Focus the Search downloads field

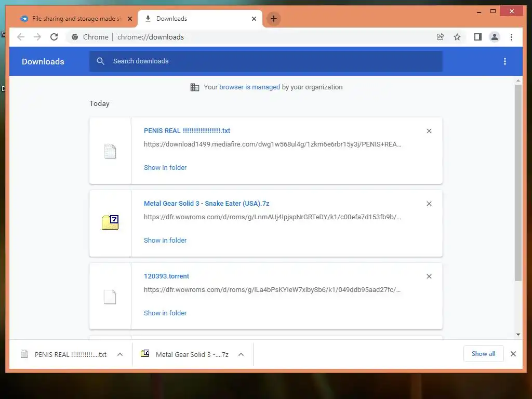(266, 61)
